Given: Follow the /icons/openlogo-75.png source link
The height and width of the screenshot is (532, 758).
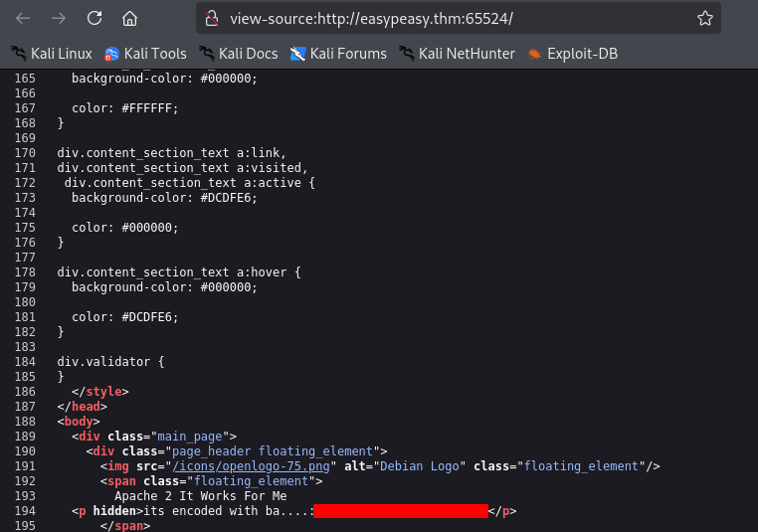Looking at the screenshot, I should pyautogui.click(x=252, y=466).
